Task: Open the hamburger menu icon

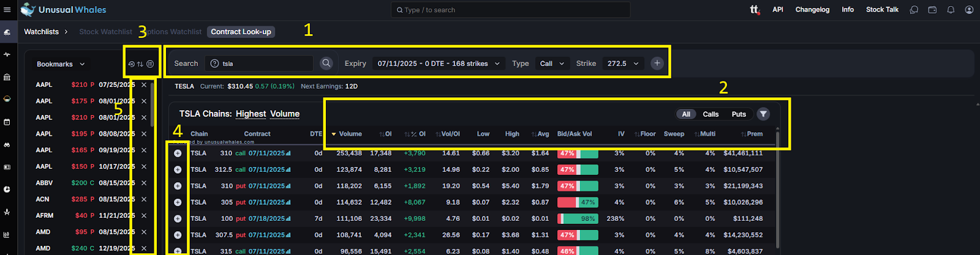Action: pos(7,10)
